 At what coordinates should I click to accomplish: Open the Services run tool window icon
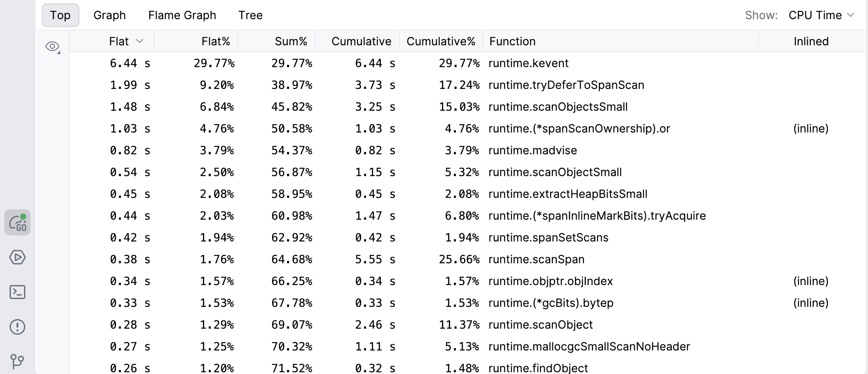click(17, 257)
